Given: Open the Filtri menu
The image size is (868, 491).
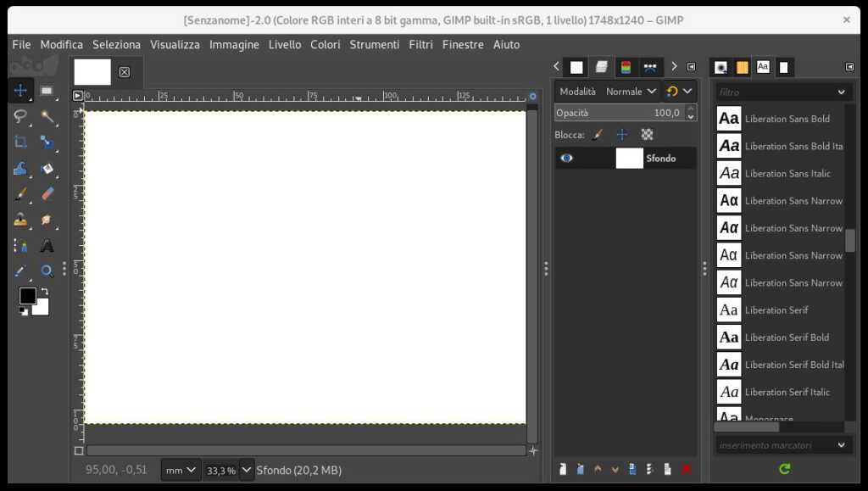Looking at the screenshot, I should [x=420, y=44].
